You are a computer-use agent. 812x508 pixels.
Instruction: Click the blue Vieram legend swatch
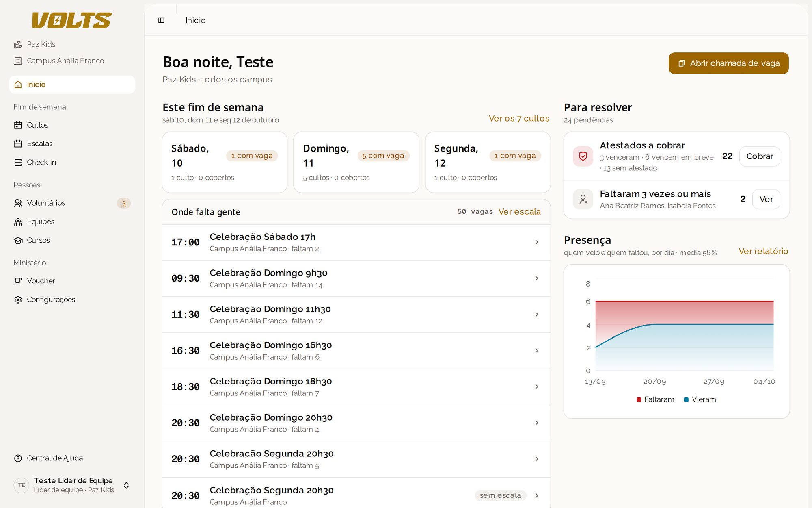(686, 400)
